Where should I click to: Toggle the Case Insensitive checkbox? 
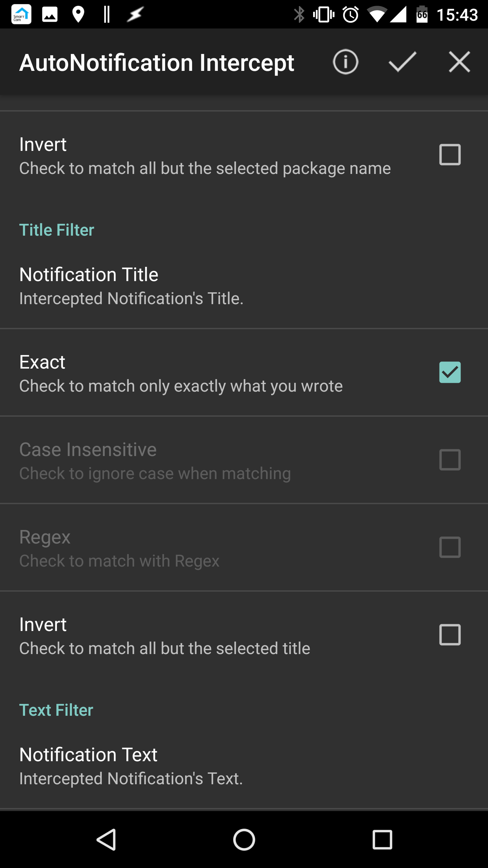(450, 460)
